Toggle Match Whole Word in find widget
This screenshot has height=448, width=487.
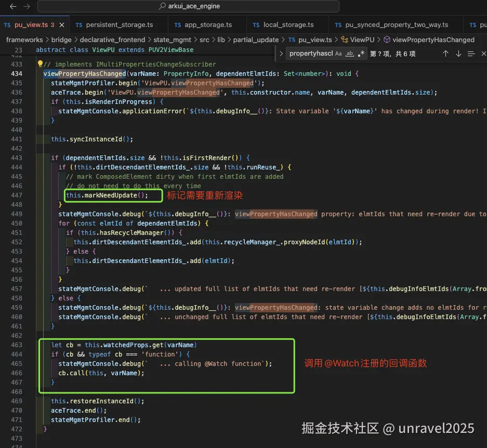pyautogui.click(x=350, y=54)
